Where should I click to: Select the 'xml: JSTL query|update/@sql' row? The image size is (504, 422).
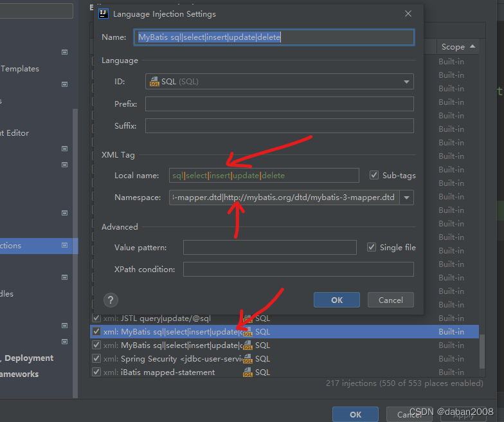(x=284, y=318)
